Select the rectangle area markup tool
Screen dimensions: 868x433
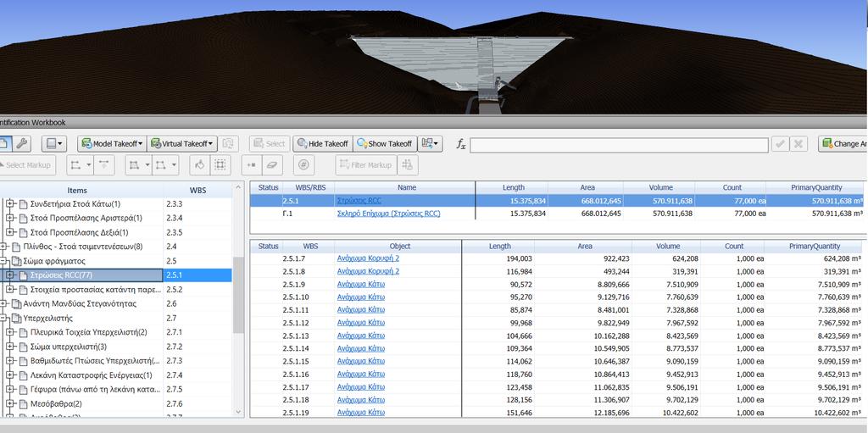[165, 165]
